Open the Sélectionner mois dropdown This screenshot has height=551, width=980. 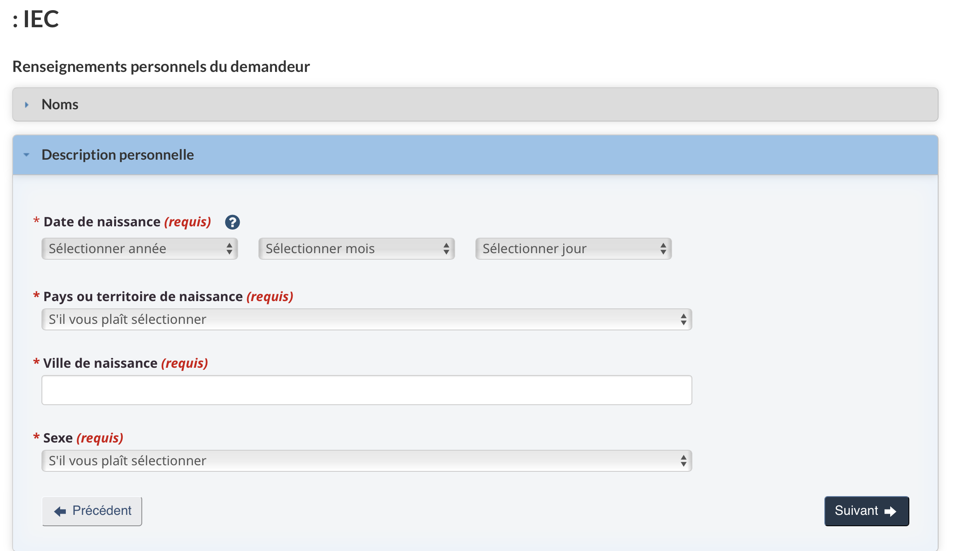click(x=356, y=249)
